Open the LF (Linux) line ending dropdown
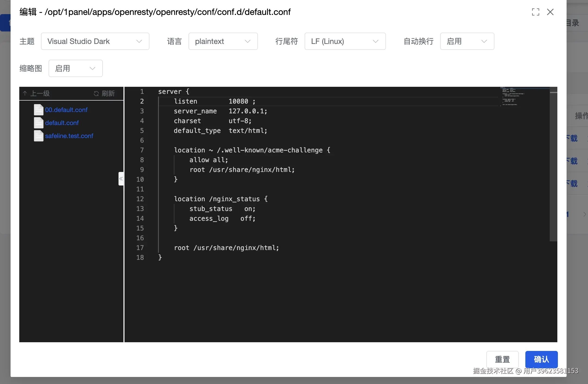The width and height of the screenshot is (588, 384). point(345,41)
